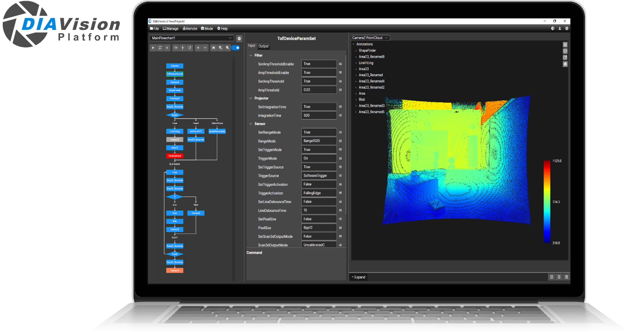Click the step over icon
The width and height of the screenshot is (644, 332).
click(x=176, y=48)
